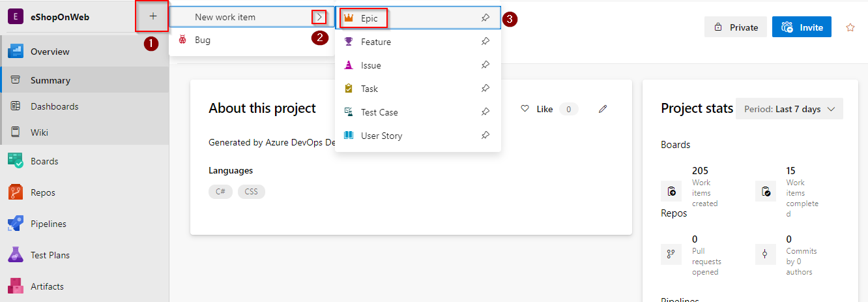Click the User Story book icon
Screen dimensions: 868x302
[349, 136]
